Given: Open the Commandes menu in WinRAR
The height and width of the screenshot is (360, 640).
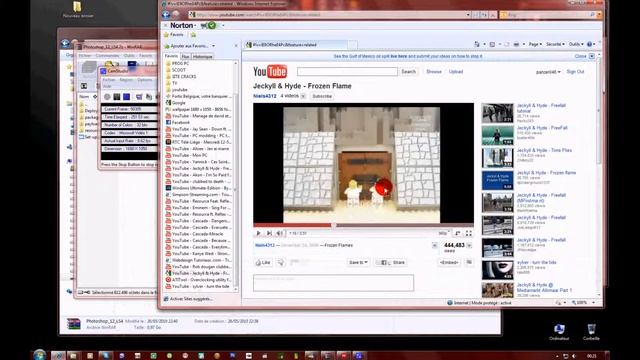Looking at the screenshot, I should [107, 56].
